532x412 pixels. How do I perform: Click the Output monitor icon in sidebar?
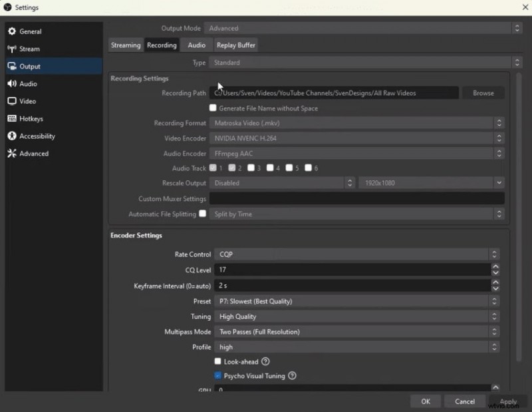[12, 67]
